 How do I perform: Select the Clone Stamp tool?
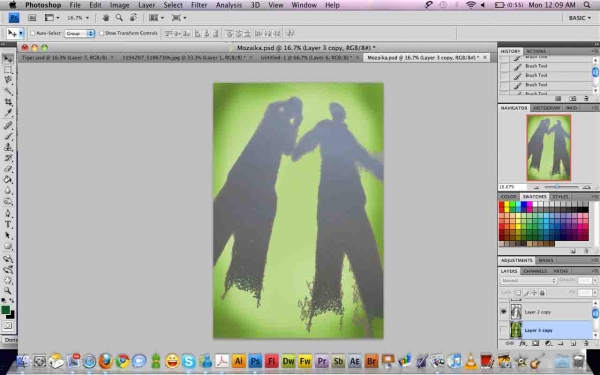8,147
